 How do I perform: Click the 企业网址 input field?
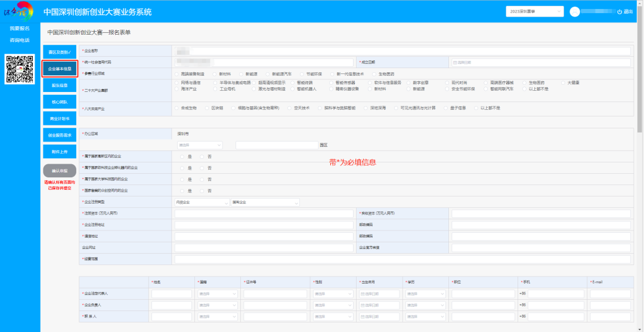264,248
